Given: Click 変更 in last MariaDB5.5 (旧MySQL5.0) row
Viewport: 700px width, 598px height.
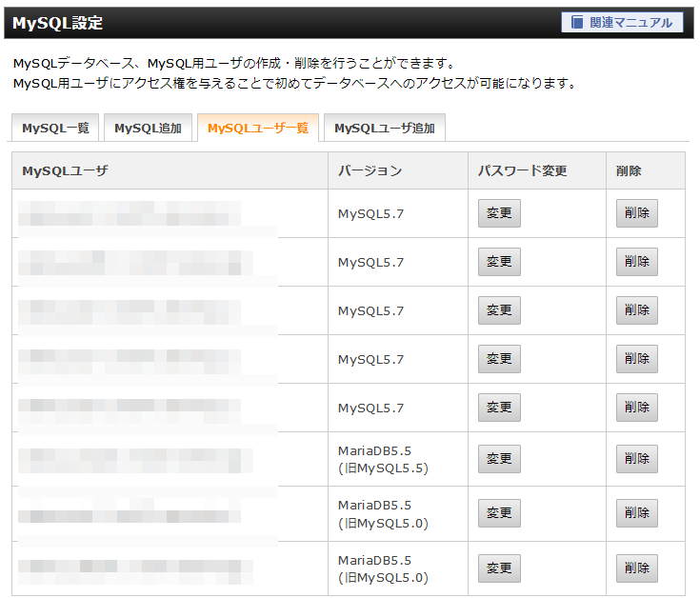Looking at the screenshot, I should [499, 568].
